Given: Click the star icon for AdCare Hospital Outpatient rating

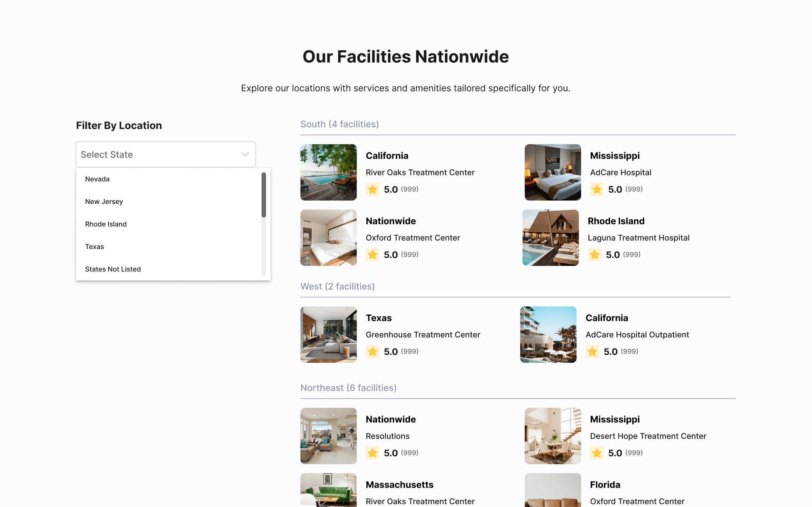Looking at the screenshot, I should (592, 352).
